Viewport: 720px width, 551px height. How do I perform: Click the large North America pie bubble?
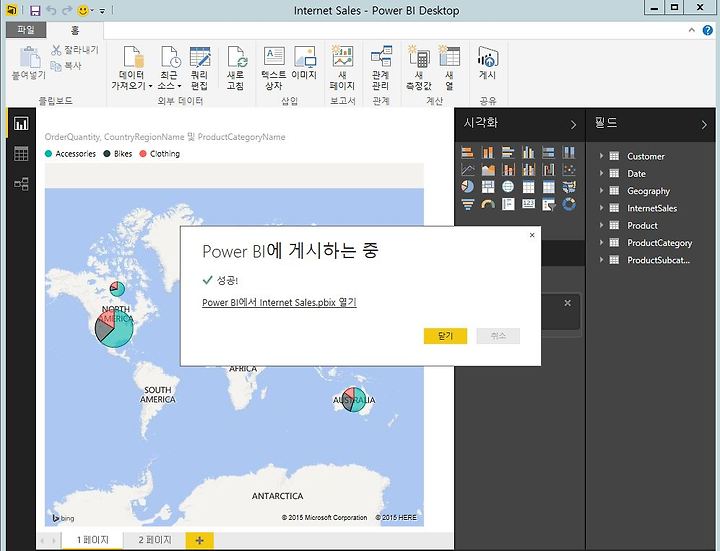(115, 328)
